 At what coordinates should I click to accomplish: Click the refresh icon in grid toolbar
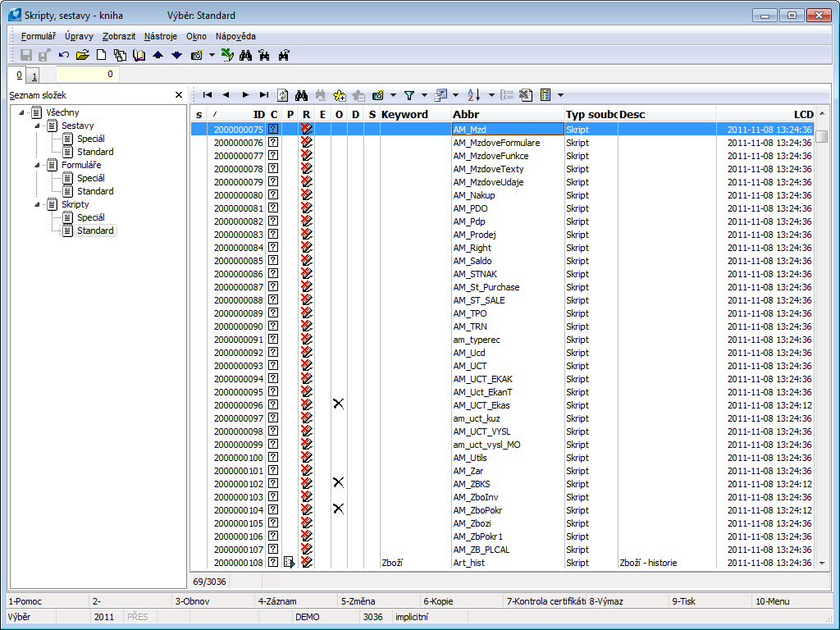pos(283,95)
